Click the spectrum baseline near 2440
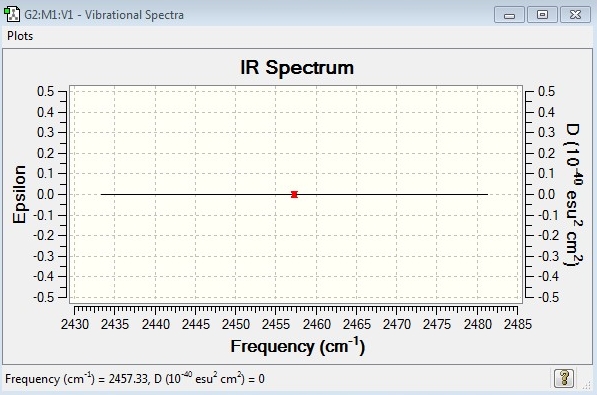 (155, 194)
